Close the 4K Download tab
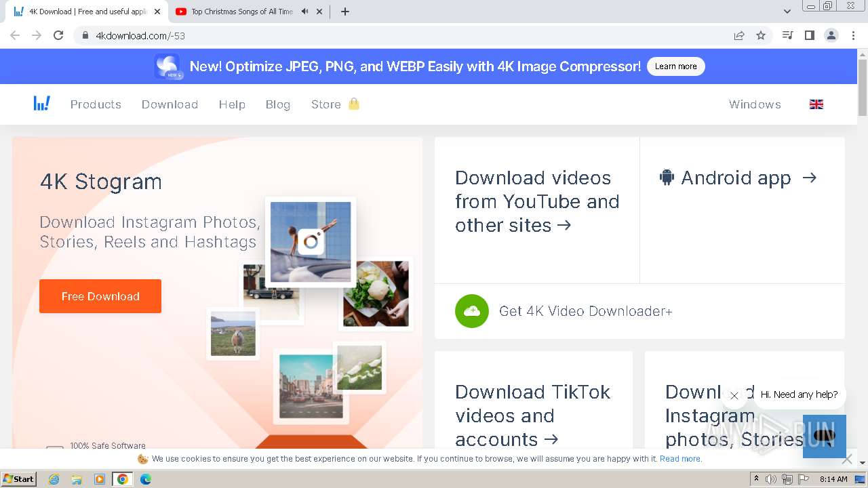Viewport: 868px width, 488px height. pos(157,12)
